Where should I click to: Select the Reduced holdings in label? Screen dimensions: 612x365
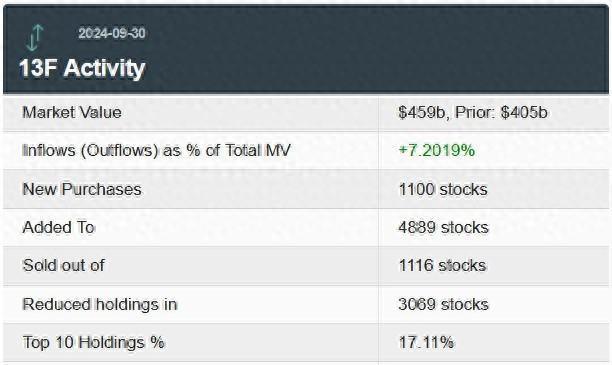(x=100, y=304)
